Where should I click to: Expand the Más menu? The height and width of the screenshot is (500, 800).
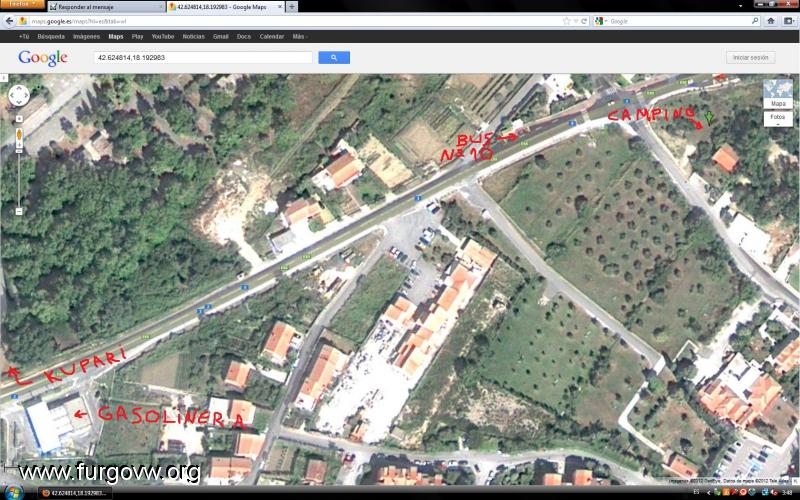299,37
